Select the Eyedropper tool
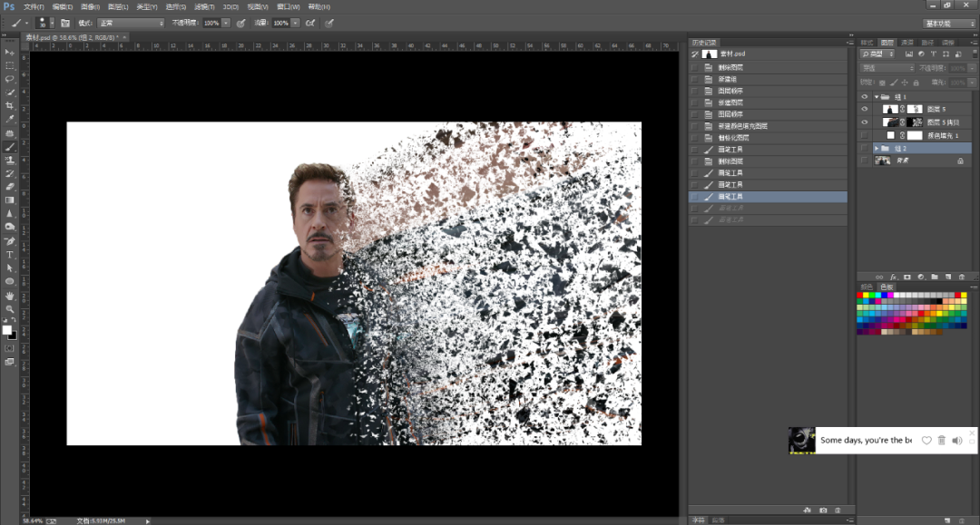Screen dimensions: 980x525 9,119
